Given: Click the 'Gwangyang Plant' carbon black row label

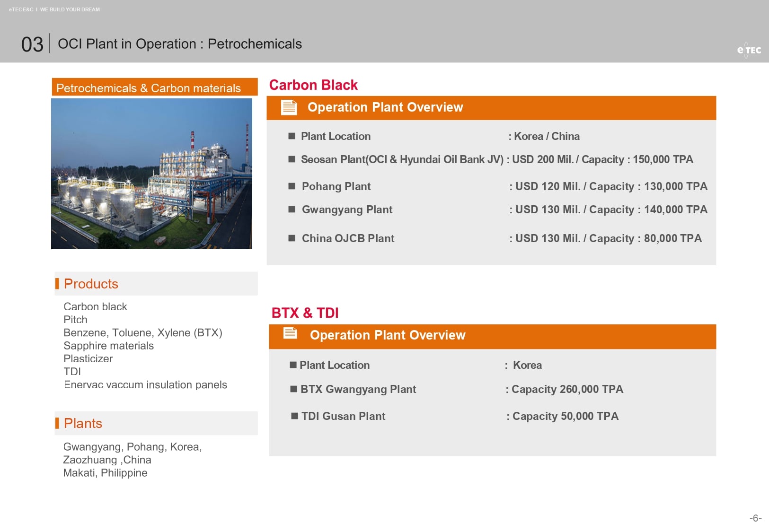Looking at the screenshot, I should tap(347, 209).
